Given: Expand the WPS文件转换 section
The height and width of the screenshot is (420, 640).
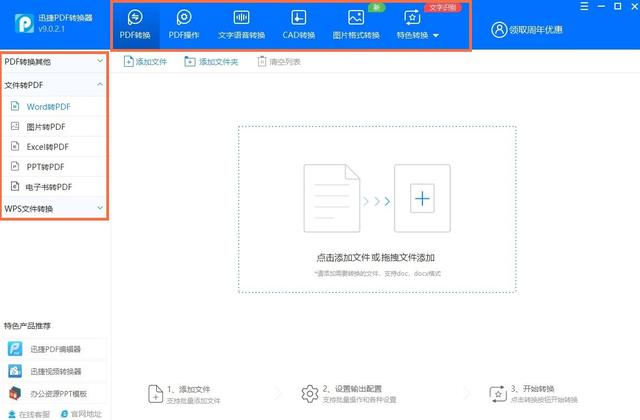Looking at the screenshot, I should tap(54, 209).
